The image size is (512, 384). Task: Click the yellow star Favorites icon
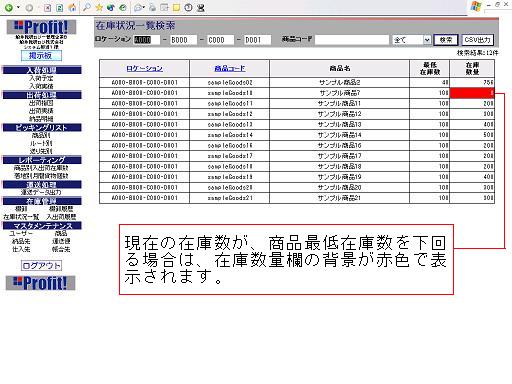point(99,7)
